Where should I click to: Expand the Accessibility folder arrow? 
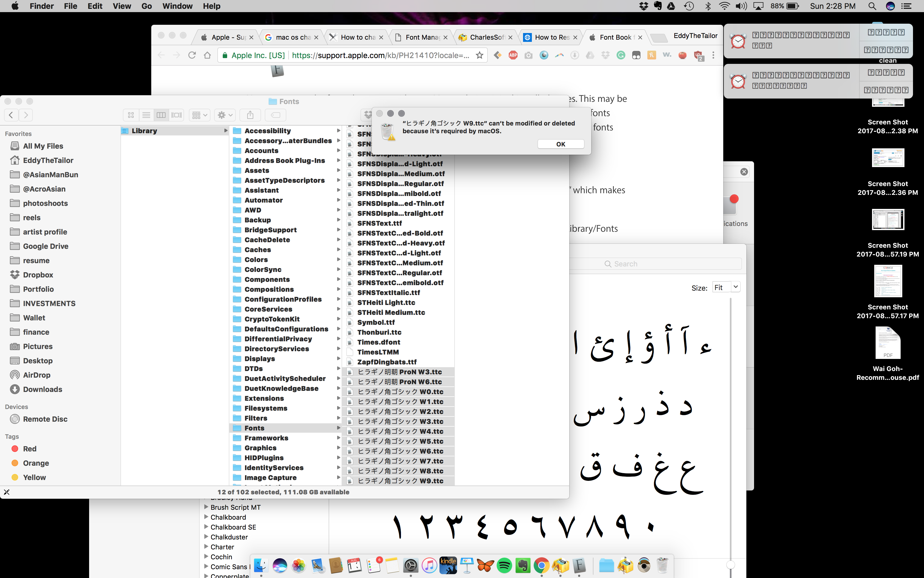tap(338, 131)
